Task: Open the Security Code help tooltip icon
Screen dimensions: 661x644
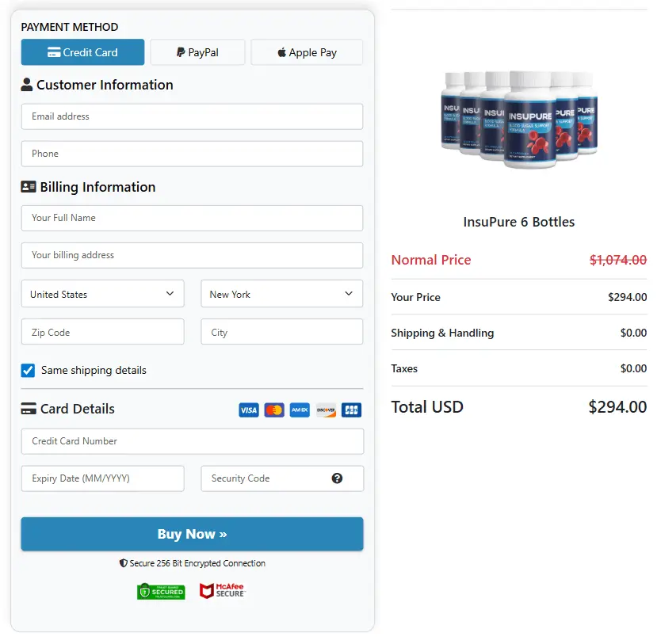Action: click(x=337, y=478)
